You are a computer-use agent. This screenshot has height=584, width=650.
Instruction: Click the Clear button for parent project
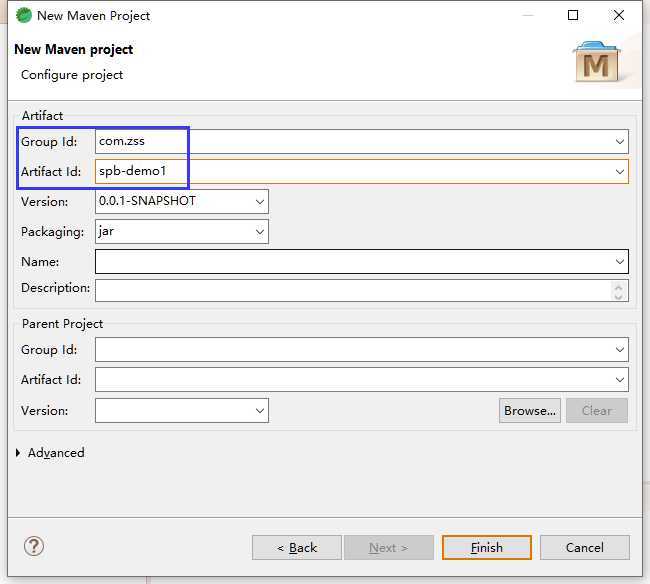(x=597, y=411)
